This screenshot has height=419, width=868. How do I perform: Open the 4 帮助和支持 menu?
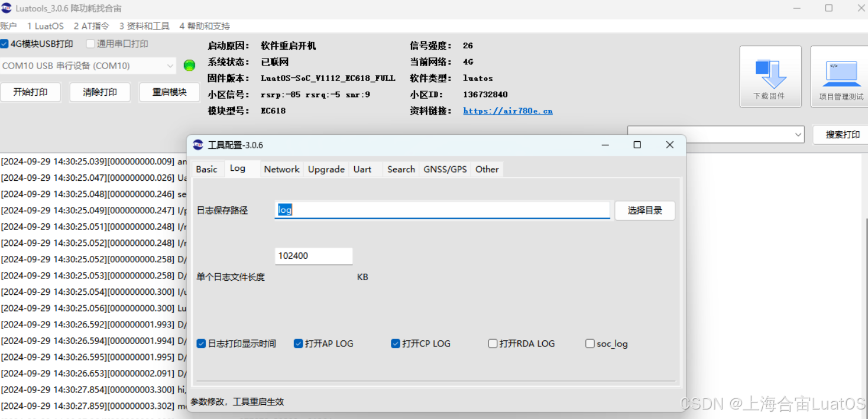point(203,26)
